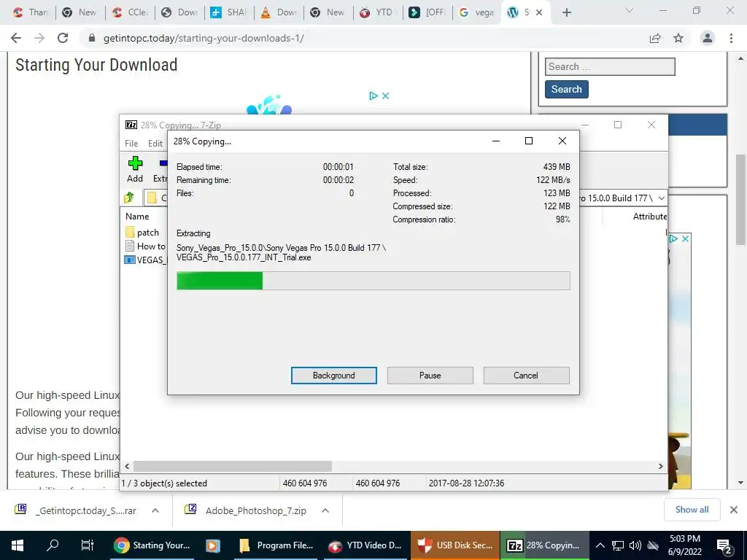The image size is (747, 560).
Task: Select the How to text file icon
Action: [x=129, y=246]
